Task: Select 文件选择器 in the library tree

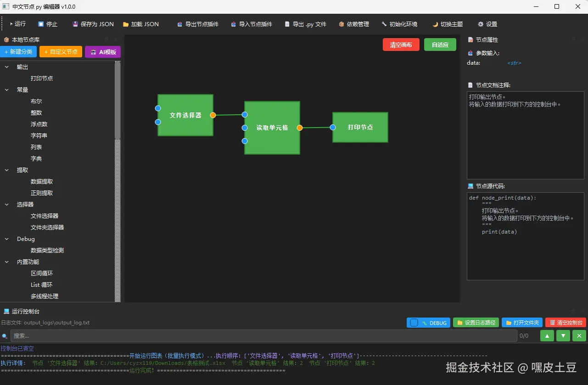Action: coord(45,216)
